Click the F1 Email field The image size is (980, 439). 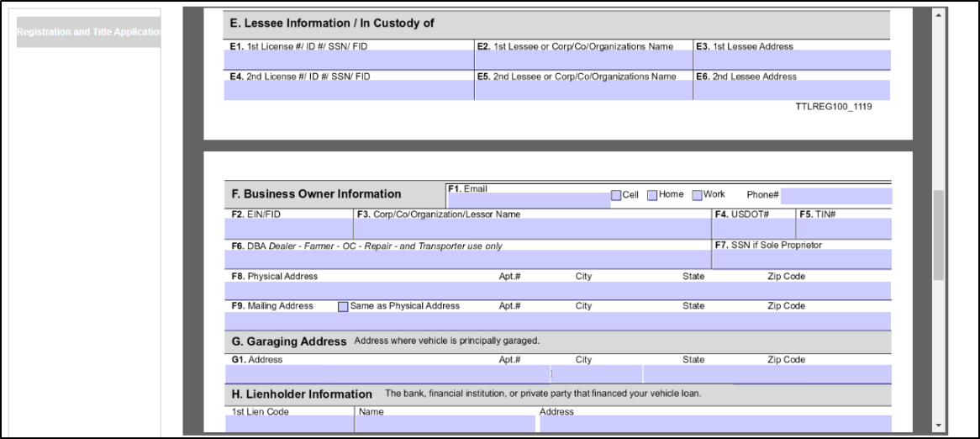tap(529, 199)
